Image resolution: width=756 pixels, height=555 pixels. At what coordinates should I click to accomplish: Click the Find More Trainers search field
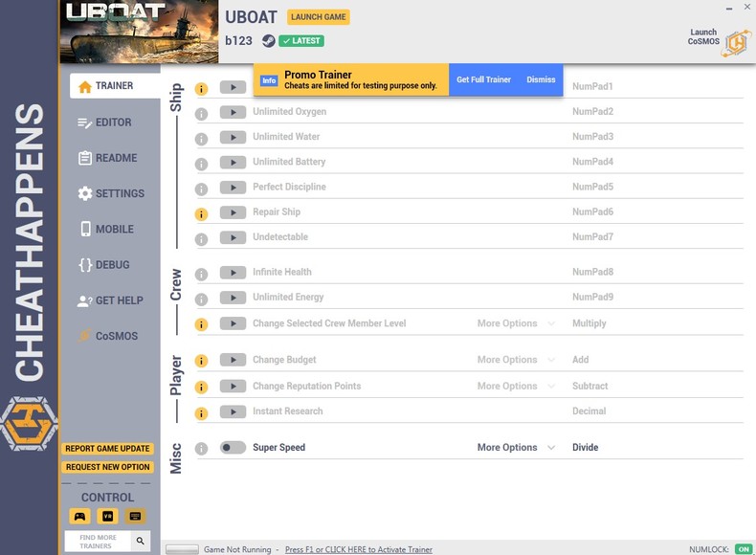click(98, 542)
